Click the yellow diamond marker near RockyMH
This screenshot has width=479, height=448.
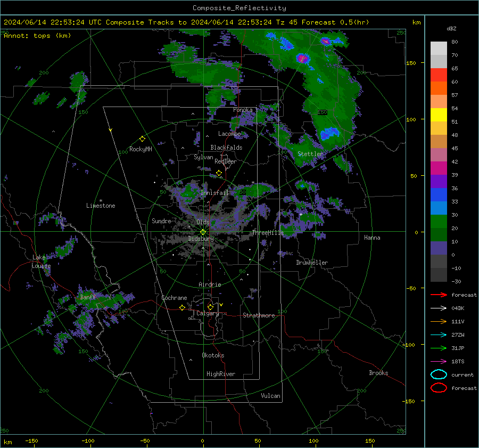coord(142,139)
